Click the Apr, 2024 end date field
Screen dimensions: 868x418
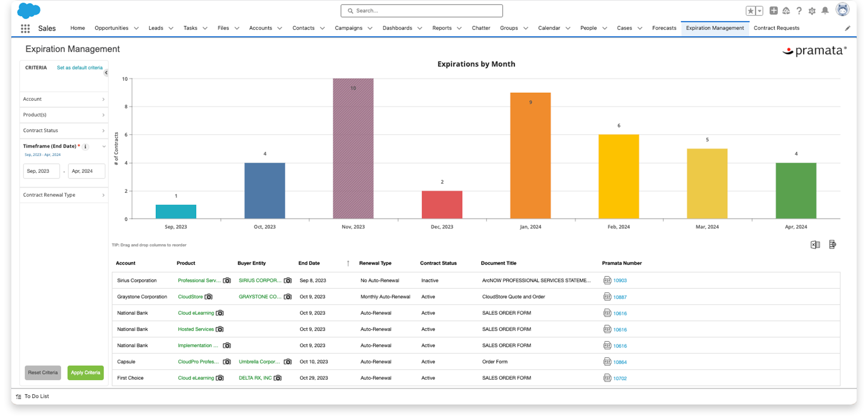[86, 171]
